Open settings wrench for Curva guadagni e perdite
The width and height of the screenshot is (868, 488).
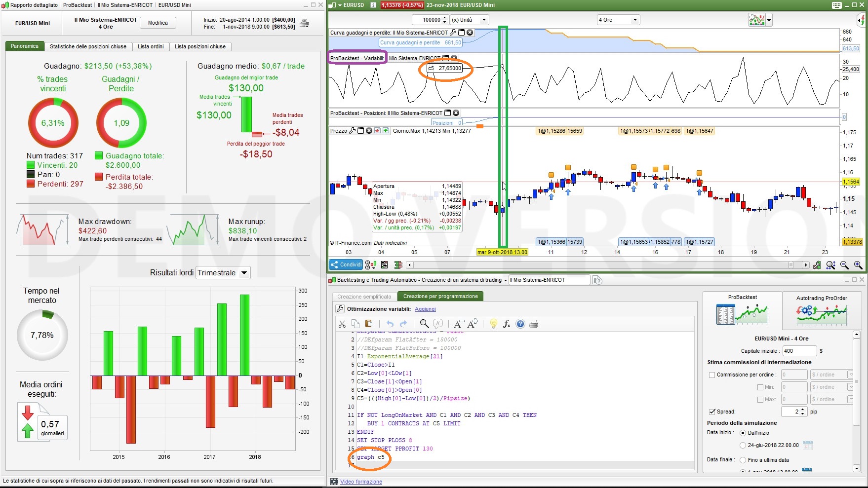point(453,33)
